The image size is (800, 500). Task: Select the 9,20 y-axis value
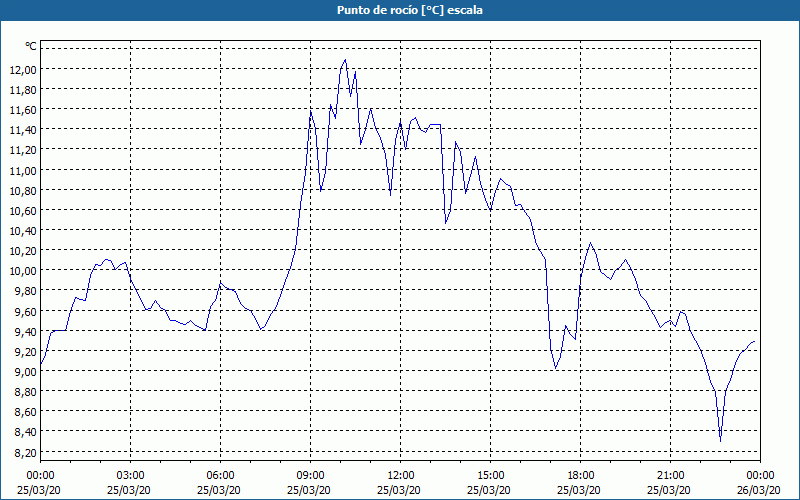(x=25, y=352)
